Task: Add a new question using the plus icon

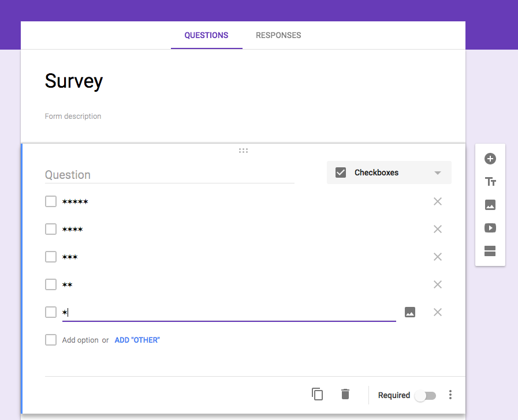Action: [490, 158]
